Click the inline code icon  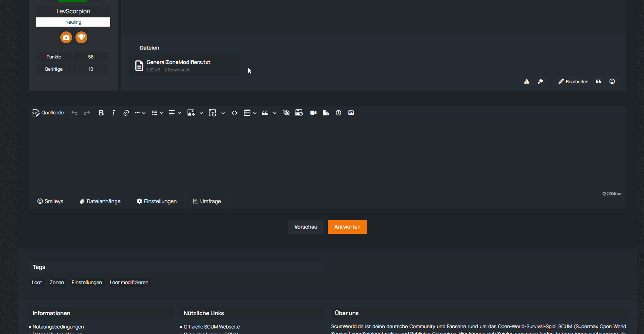[235, 113]
